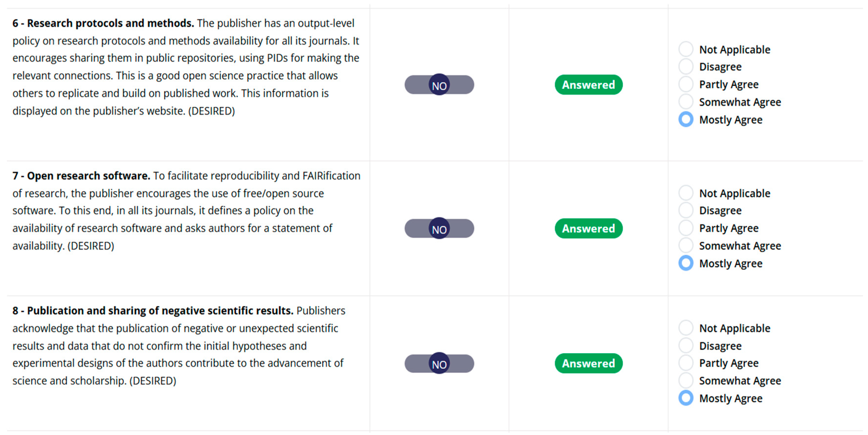Viewport: 868px width, 435px height.
Task: Choose Disagree for question 8
Action: pos(686,345)
